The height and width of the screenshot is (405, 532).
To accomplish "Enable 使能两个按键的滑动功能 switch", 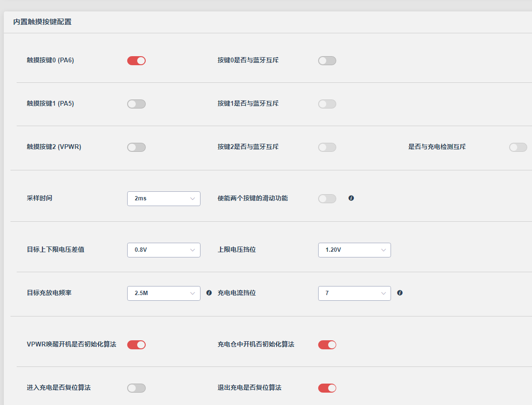I will click(327, 198).
